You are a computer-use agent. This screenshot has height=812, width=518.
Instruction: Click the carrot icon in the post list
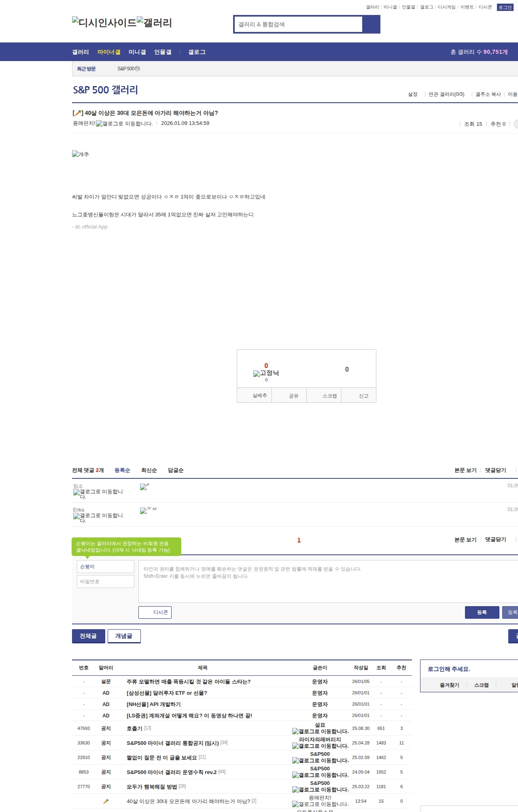click(106, 801)
